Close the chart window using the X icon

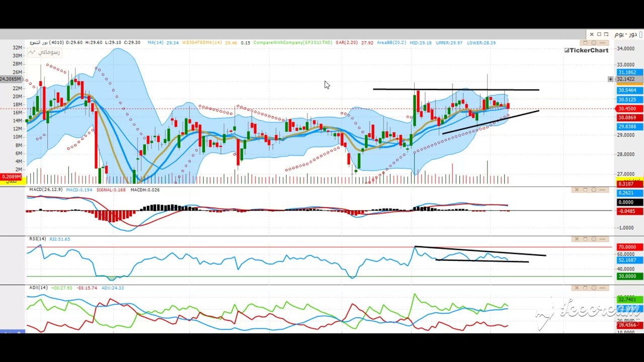[x=592, y=34]
